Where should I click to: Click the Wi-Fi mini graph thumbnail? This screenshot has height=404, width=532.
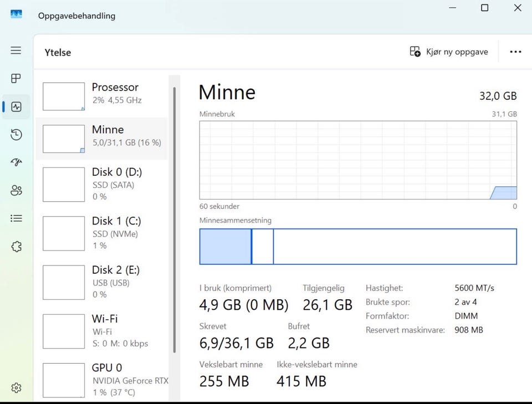point(64,331)
